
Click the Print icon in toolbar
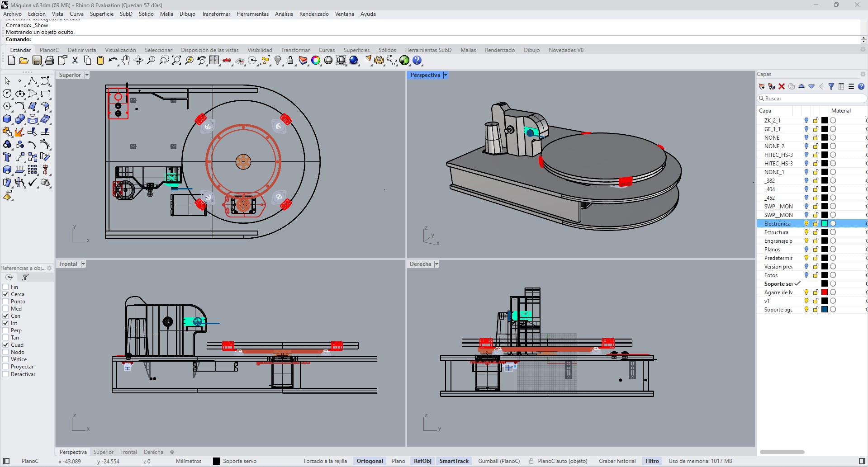(x=50, y=61)
